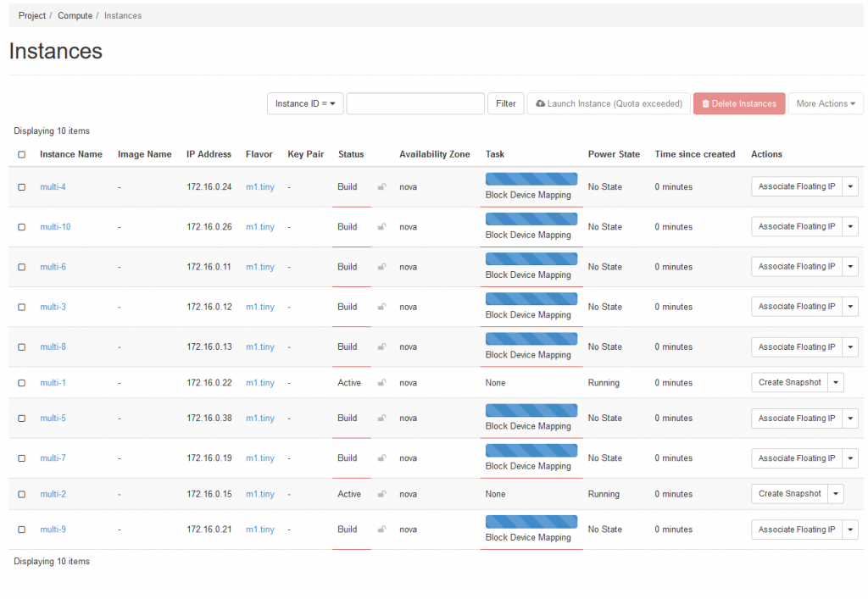Image resolution: width=868 pixels, height=599 pixels.
Task: Click IP address 172.16.0.22
Action: click(x=209, y=383)
